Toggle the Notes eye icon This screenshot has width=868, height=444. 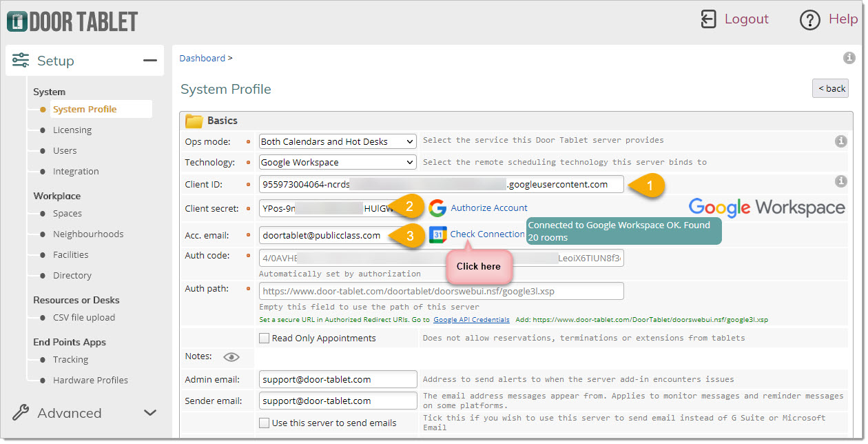point(231,356)
